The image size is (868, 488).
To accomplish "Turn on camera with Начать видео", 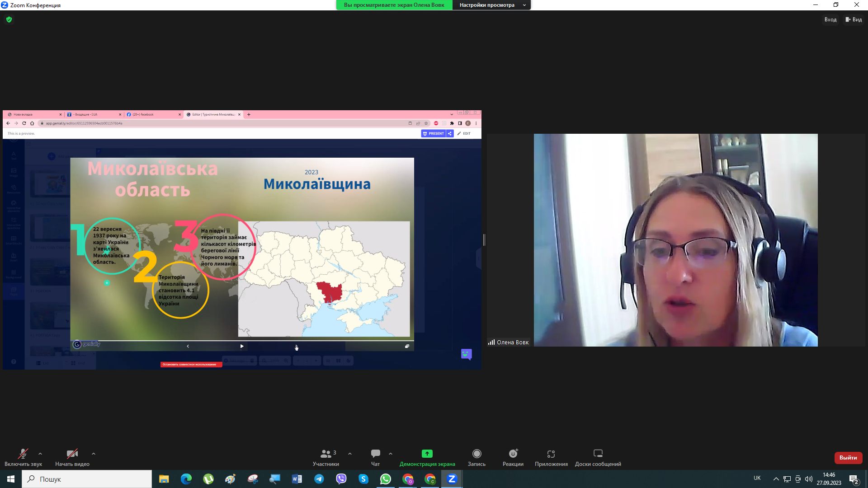I will click(x=72, y=457).
